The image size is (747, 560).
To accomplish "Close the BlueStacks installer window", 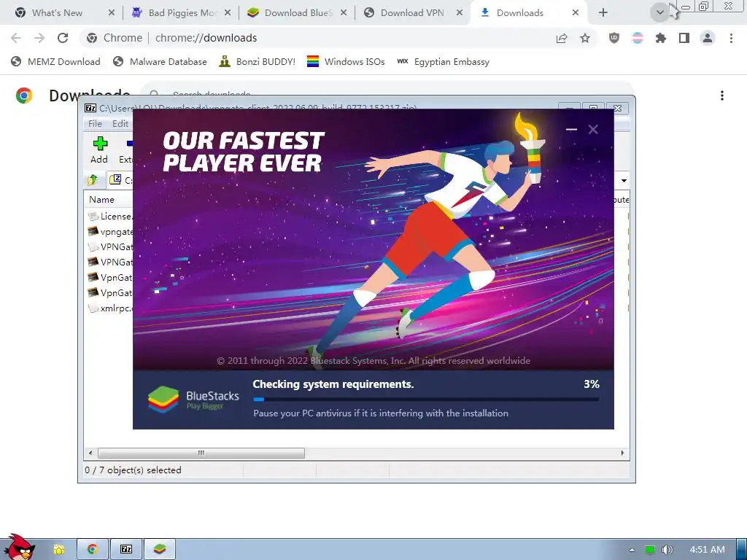I will point(593,130).
